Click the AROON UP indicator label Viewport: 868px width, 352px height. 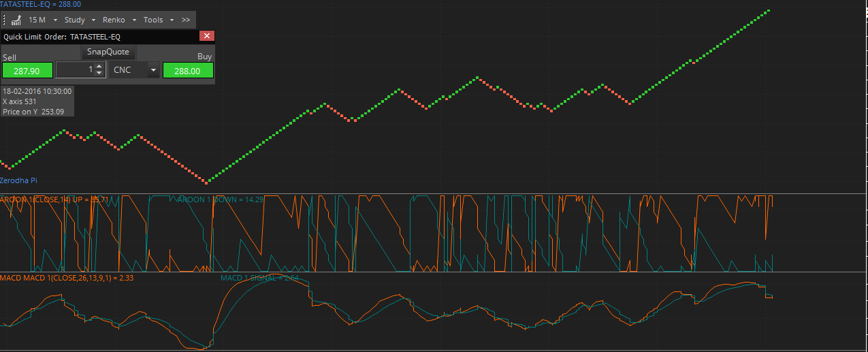[x=54, y=199]
